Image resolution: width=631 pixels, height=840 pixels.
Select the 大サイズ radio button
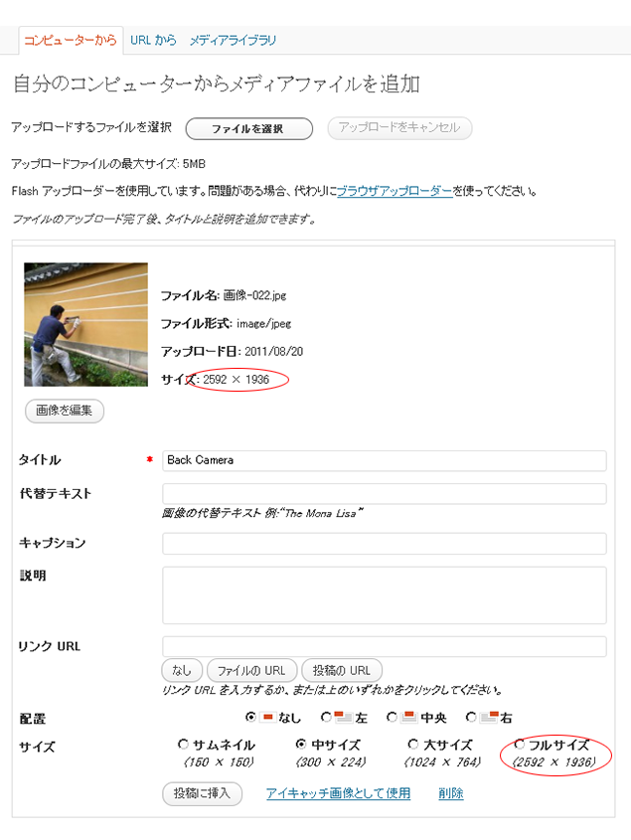tap(413, 744)
